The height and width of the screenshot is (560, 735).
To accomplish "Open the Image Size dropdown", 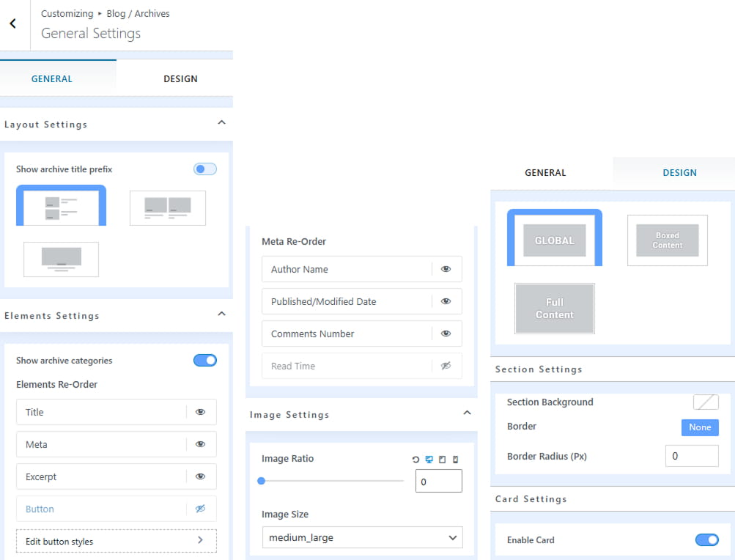I will coord(362,537).
